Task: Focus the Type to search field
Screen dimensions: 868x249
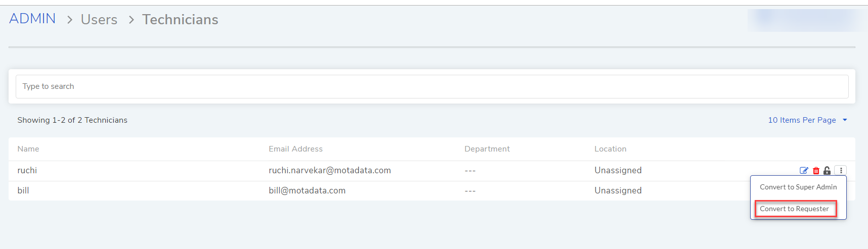Action: click(x=432, y=86)
